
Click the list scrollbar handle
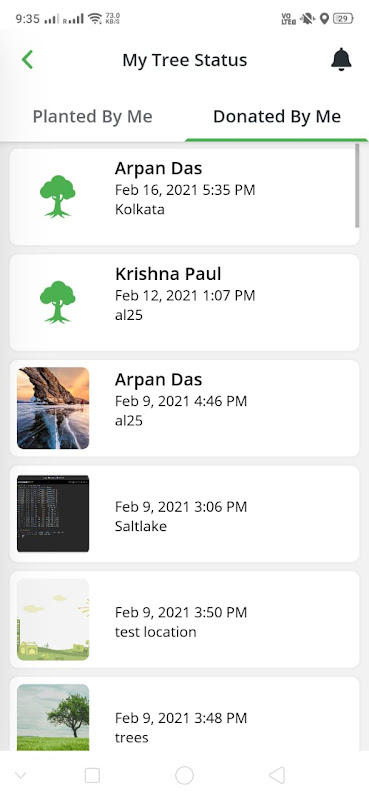[x=357, y=186]
